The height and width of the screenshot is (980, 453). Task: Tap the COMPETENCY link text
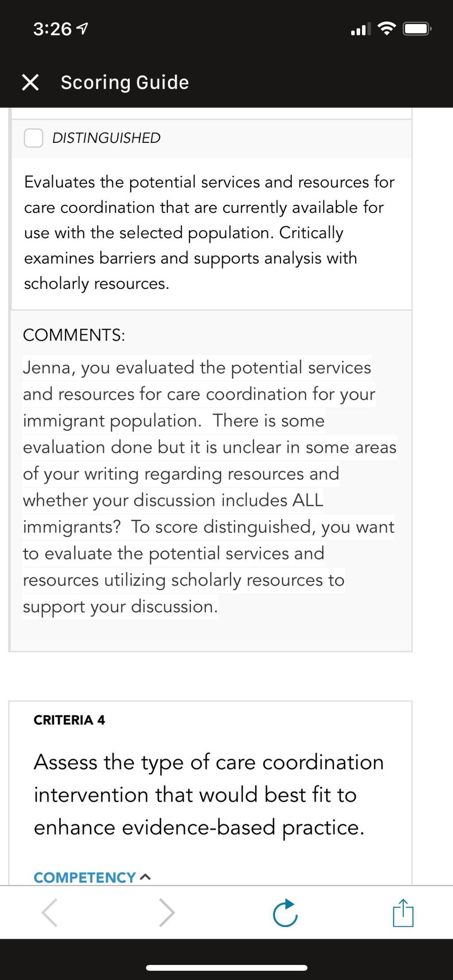(x=84, y=877)
